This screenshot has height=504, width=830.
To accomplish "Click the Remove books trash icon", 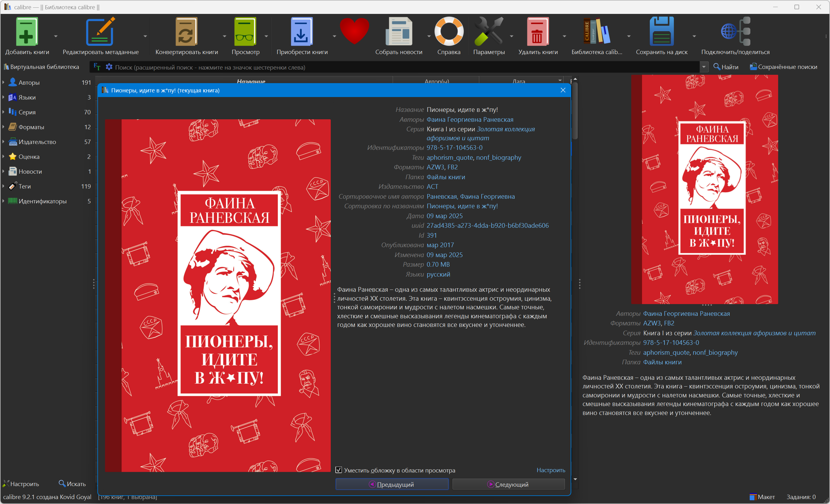I will coord(537,32).
